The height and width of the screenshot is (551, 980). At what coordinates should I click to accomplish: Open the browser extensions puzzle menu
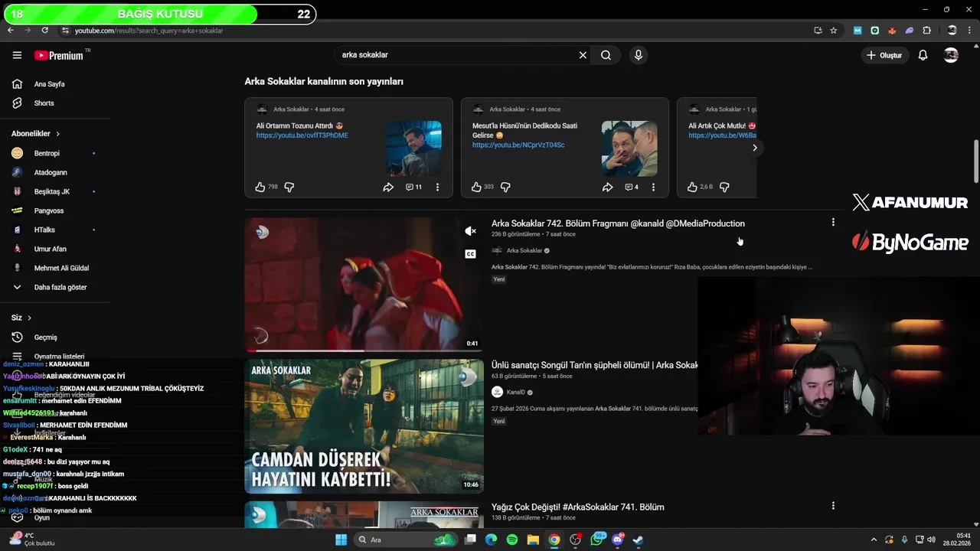[927, 31]
